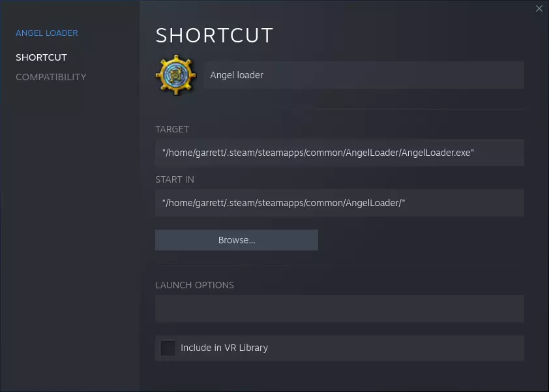Focus the 'Angel loader' name field
This screenshot has height=392, width=549.
tap(363, 75)
